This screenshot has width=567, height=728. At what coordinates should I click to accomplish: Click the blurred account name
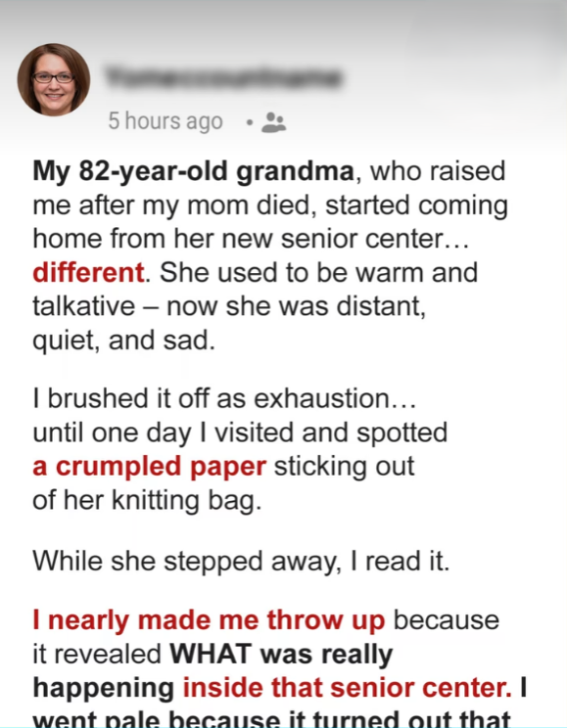click(224, 77)
